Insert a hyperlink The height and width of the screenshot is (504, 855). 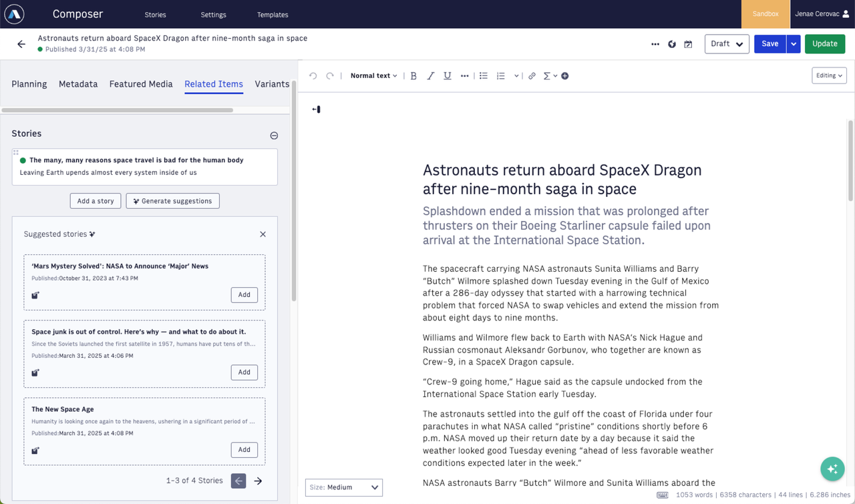tap(532, 76)
